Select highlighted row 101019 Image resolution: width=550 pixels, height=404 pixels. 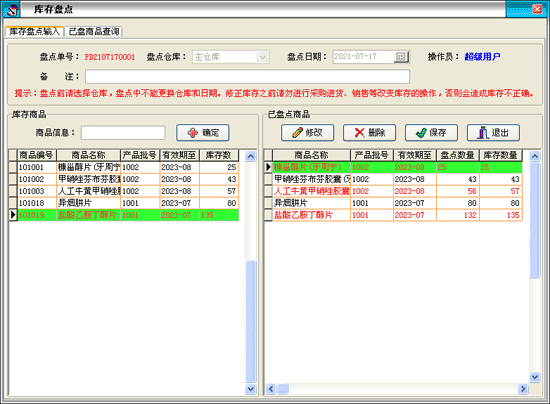pyautogui.click(x=128, y=215)
